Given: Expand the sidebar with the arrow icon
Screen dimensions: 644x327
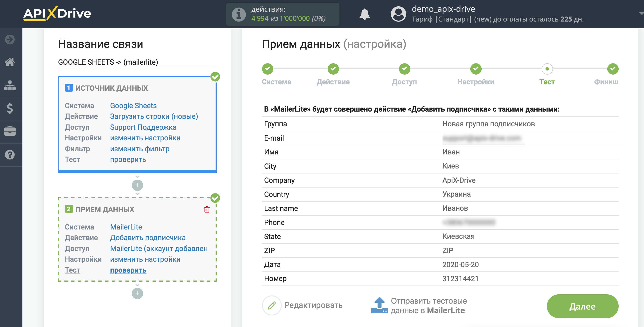Looking at the screenshot, I should (10, 39).
